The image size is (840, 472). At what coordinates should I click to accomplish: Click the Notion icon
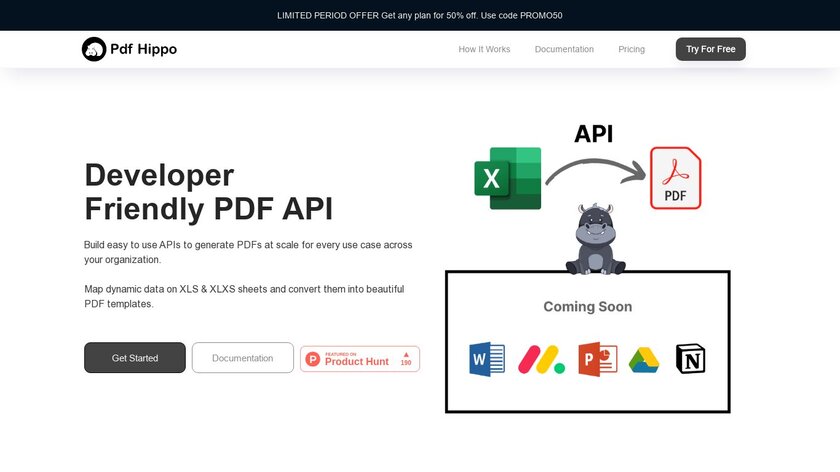pos(691,358)
